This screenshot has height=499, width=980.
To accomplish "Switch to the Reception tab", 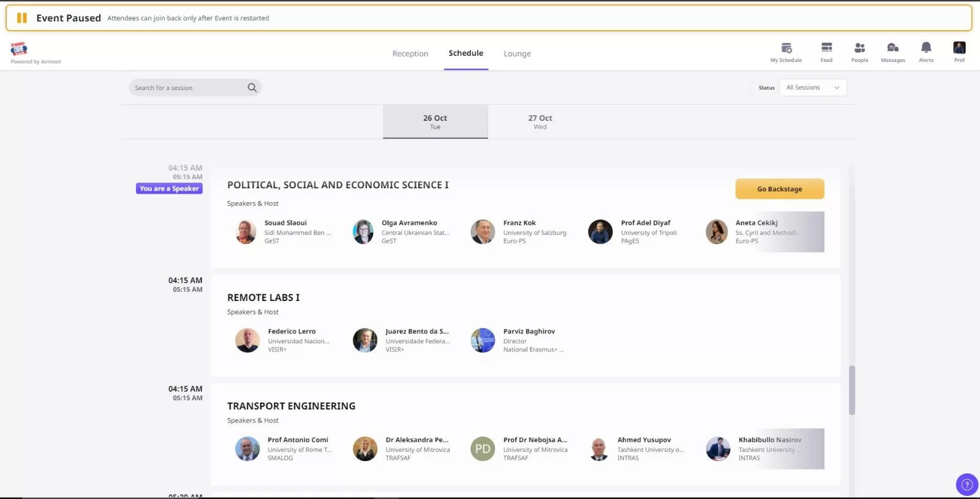I will [410, 54].
